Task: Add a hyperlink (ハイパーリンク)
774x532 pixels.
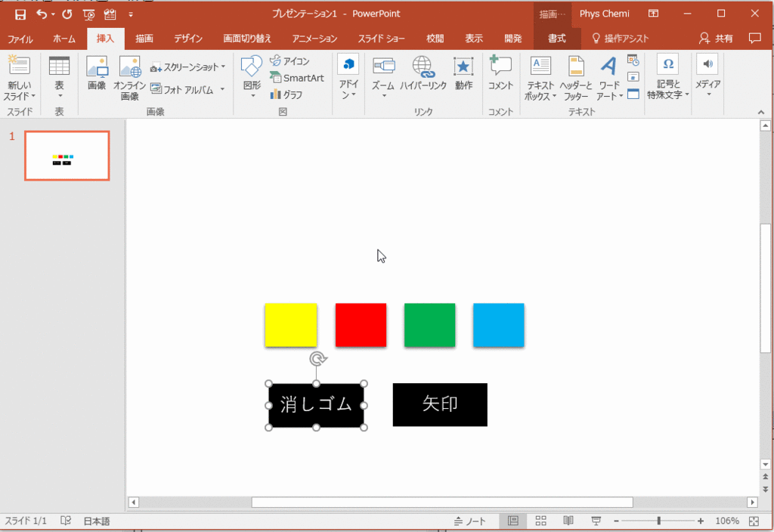Action: click(423, 74)
